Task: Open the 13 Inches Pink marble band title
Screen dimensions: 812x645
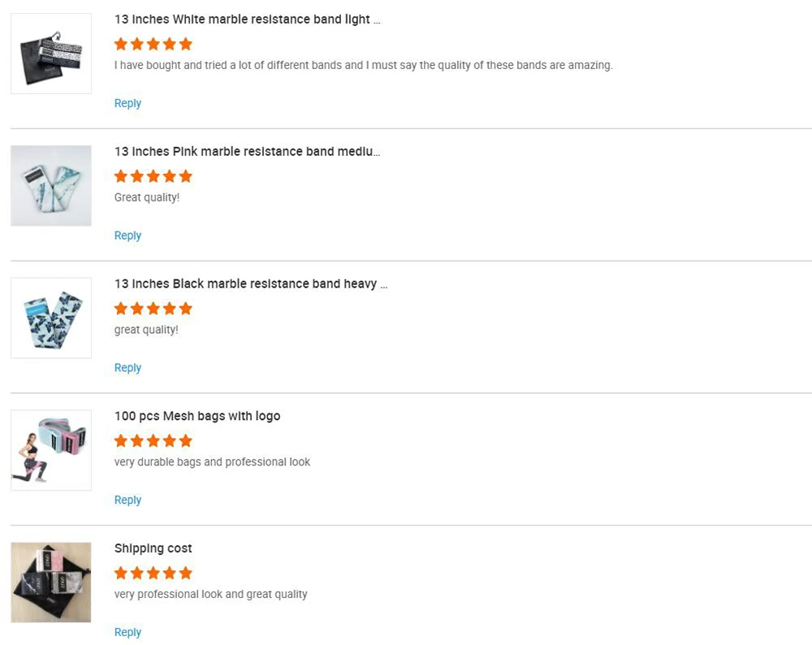Action: 247,152
